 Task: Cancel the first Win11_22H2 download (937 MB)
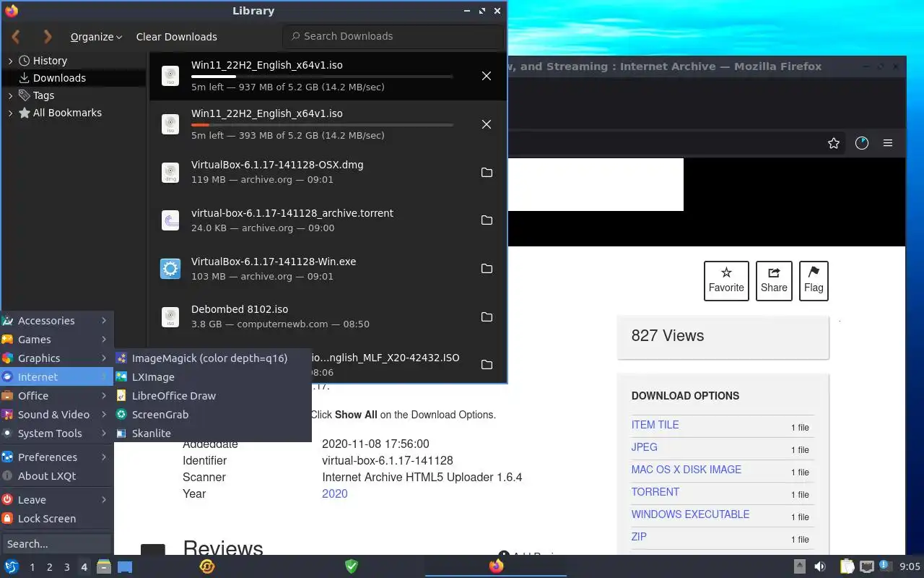487,76
